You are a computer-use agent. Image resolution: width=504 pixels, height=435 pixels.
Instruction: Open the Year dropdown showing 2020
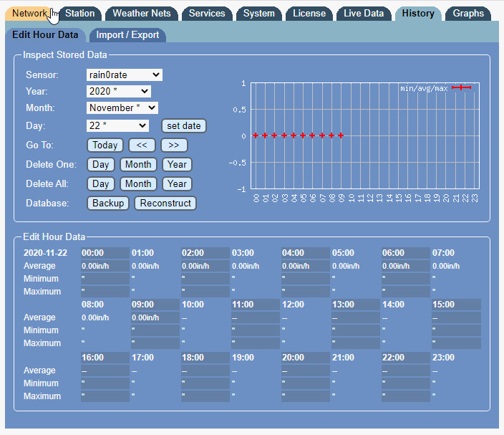click(x=119, y=92)
